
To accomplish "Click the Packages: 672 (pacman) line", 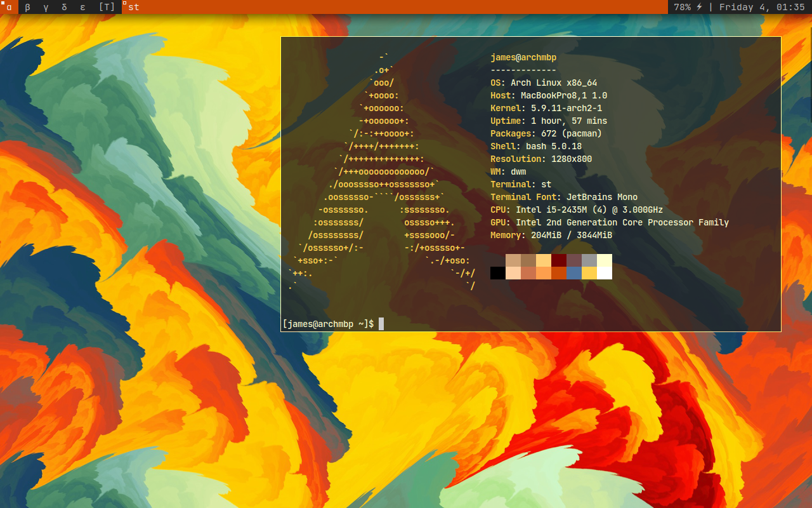I will (546, 133).
